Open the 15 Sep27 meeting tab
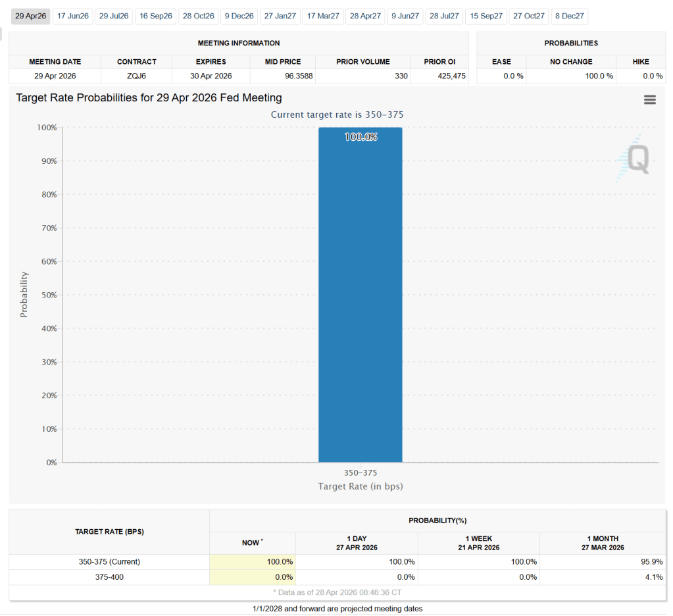Viewport: 673px width, 616px height. point(486,16)
